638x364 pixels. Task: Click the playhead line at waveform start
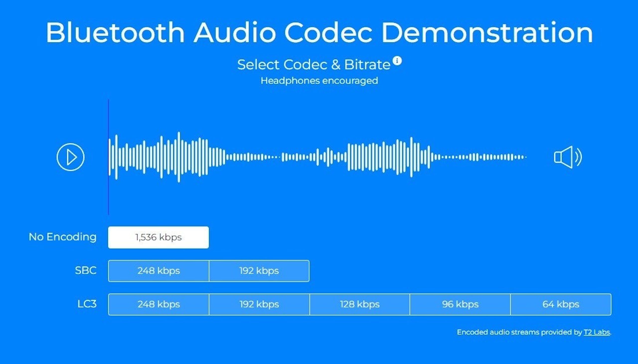108,157
